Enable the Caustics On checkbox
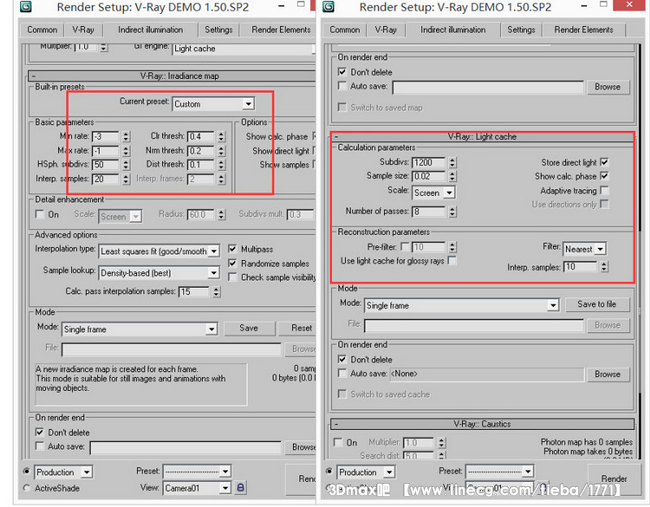650x507 pixels. (338, 442)
